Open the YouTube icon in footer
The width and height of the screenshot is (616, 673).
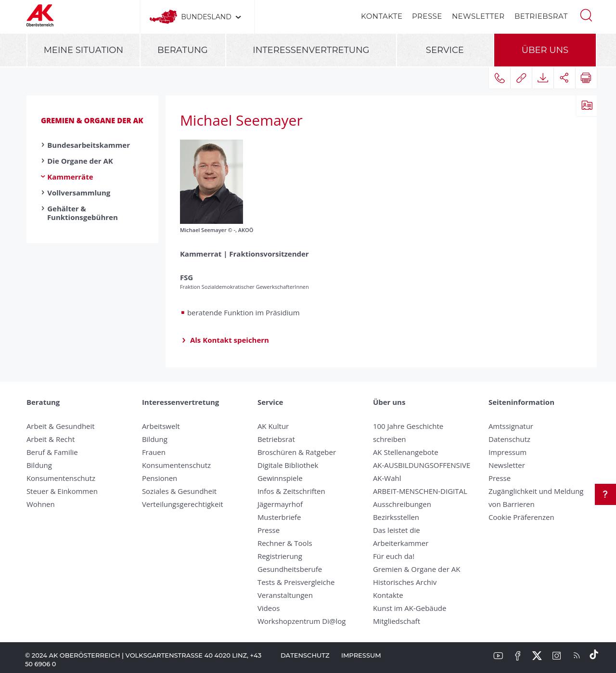pyautogui.click(x=498, y=656)
